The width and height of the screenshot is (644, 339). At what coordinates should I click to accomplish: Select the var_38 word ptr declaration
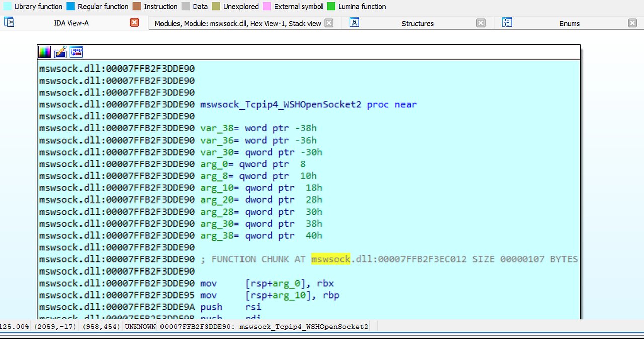(x=259, y=128)
